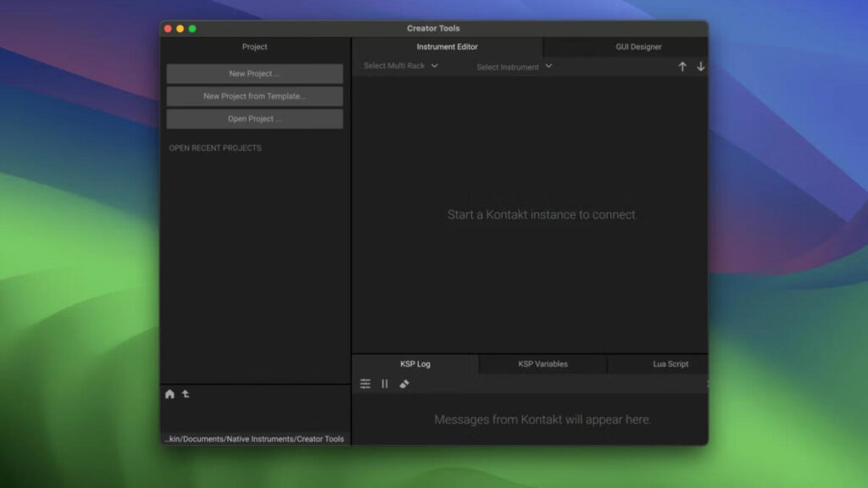This screenshot has width=868, height=488.
Task: Open an existing project via Open Project
Action: coord(254,119)
